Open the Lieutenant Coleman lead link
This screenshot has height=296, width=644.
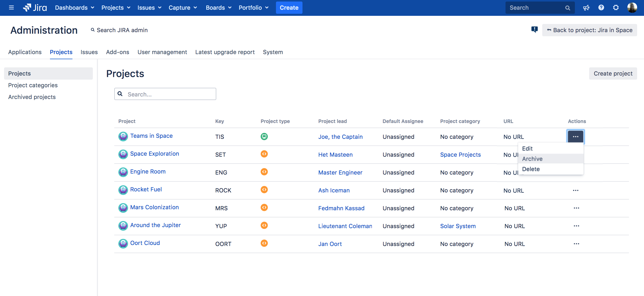(345, 226)
